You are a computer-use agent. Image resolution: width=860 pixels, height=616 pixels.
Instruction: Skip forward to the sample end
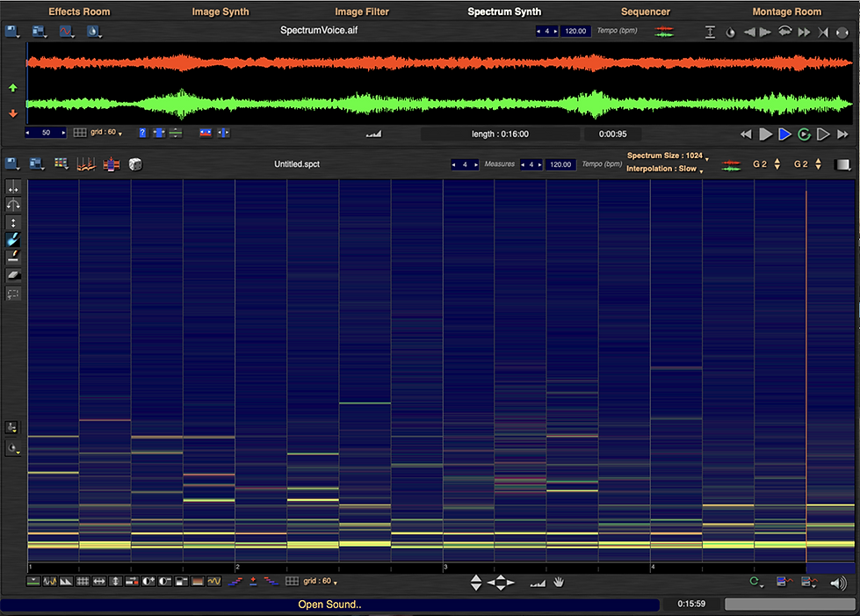tap(842, 134)
